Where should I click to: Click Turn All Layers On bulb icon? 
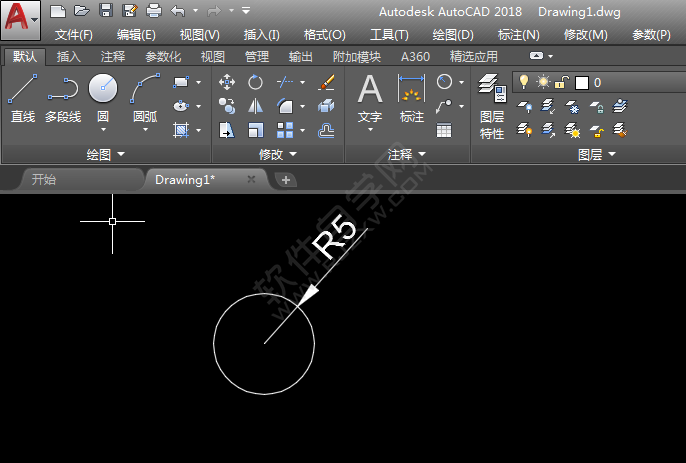point(524,130)
